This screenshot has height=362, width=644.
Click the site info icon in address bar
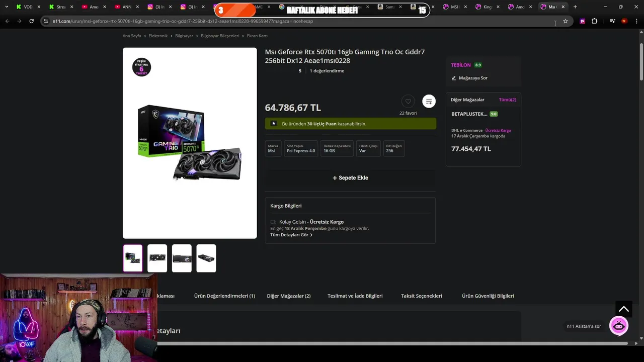46,21
